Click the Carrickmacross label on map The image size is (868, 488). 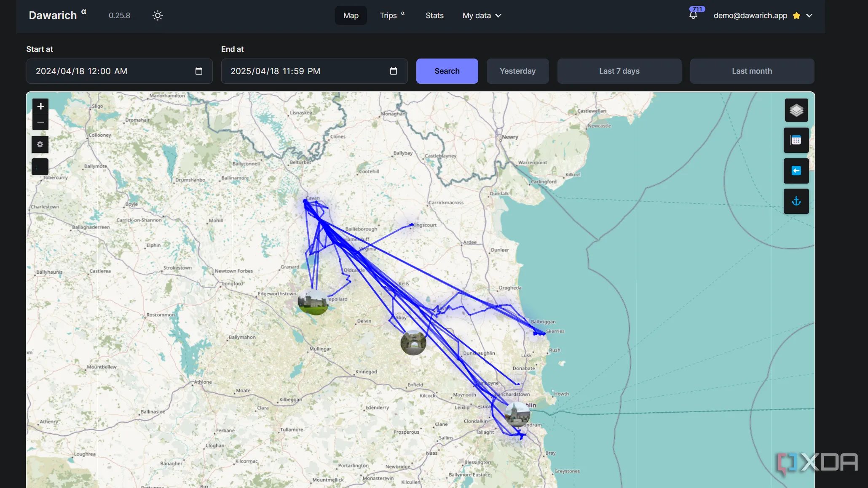(x=446, y=203)
